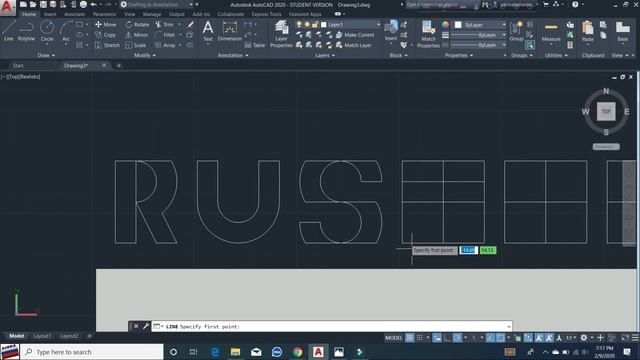Image resolution: width=640 pixels, height=360 pixels.
Task: Toggle object snap tracking in status bar
Action: pyautogui.click(x=490, y=338)
